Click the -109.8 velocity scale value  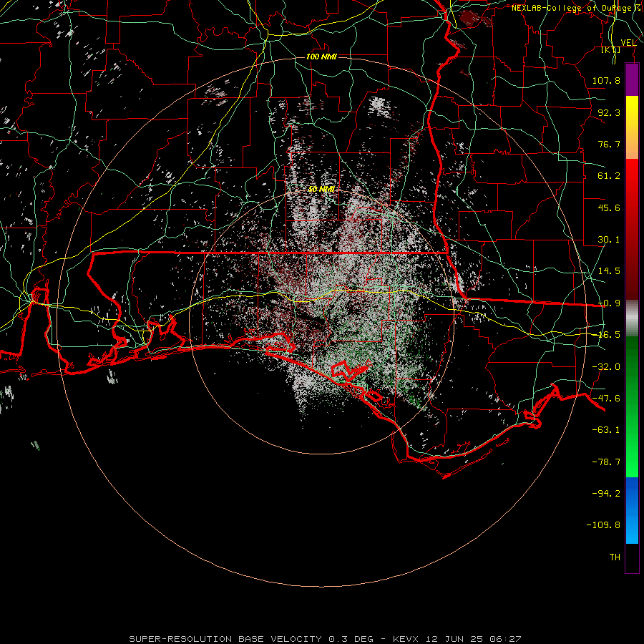click(603, 525)
